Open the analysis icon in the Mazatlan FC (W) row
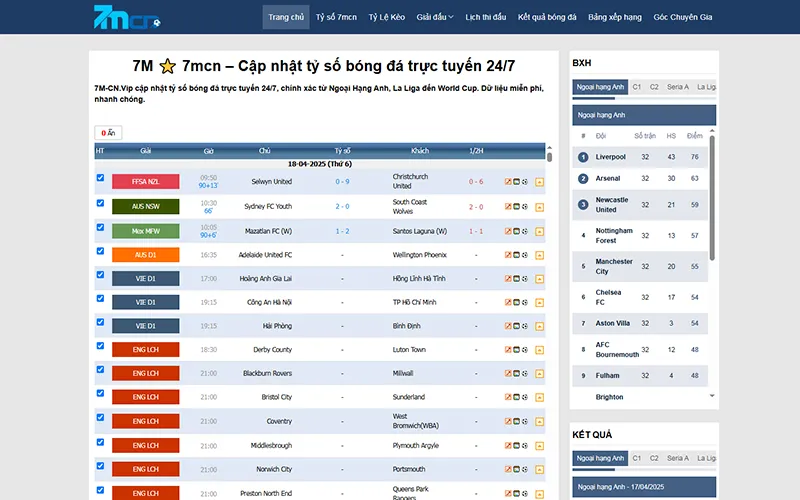Viewport: 800px width, 500px height. (508, 231)
